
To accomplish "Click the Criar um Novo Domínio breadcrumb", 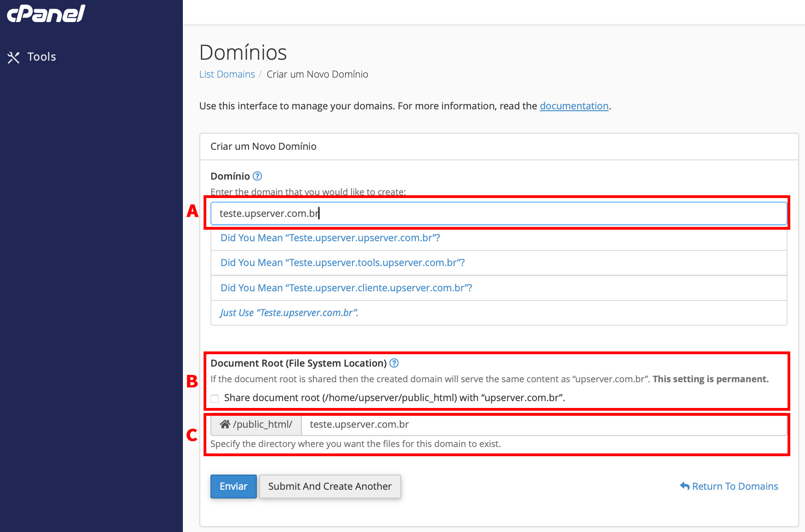I will pyautogui.click(x=317, y=74).
